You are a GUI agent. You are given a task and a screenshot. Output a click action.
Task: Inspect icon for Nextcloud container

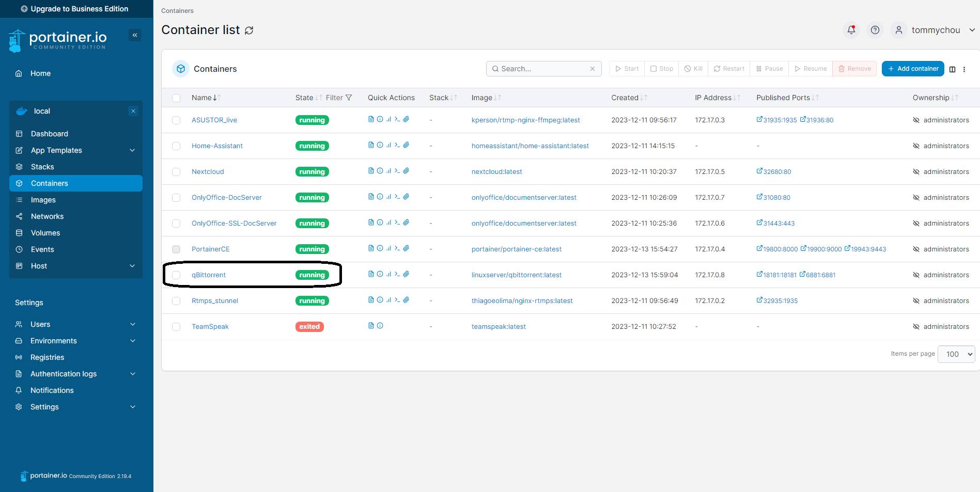click(x=380, y=171)
